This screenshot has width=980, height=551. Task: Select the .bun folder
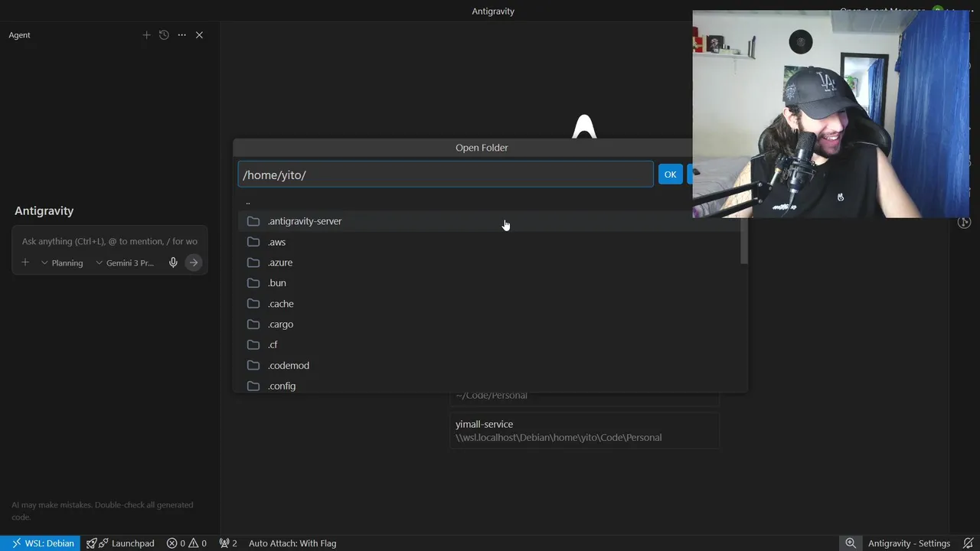point(490,283)
